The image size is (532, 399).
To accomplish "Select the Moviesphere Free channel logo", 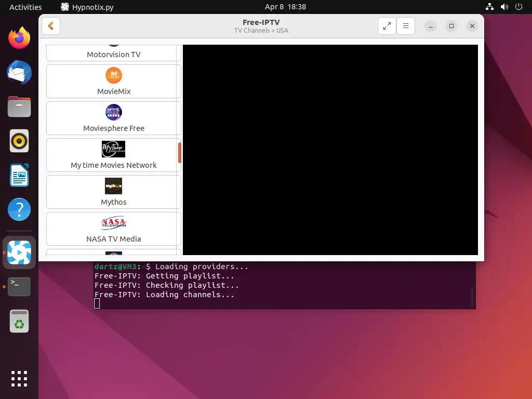I will (114, 112).
